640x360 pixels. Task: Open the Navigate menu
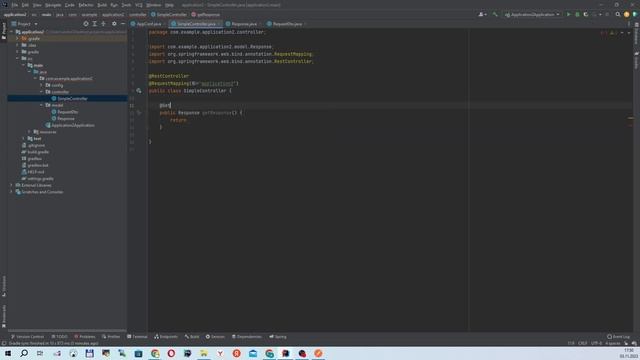[x=53, y=5]
